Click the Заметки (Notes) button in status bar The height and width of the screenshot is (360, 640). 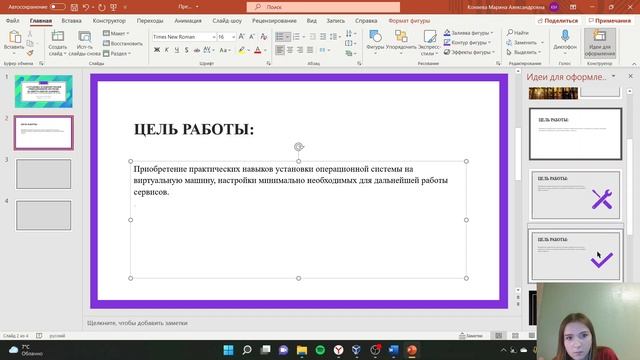[x=471, y=336]
